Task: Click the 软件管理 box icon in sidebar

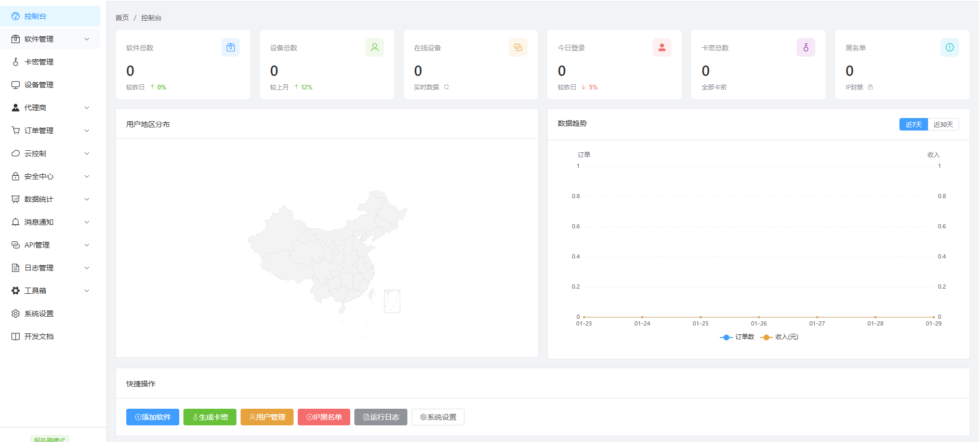Action: (16, 39)
